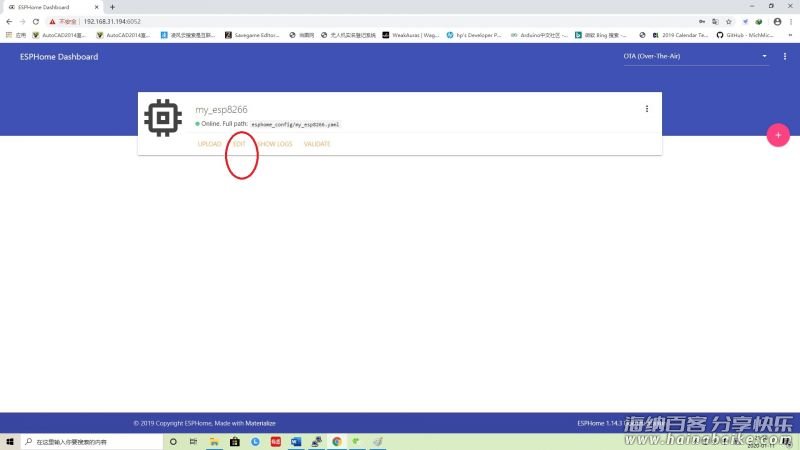Open a new browser tab
The height and width of the screenshot is (450, 800).
pyautogui.click(x=112, y=7)
